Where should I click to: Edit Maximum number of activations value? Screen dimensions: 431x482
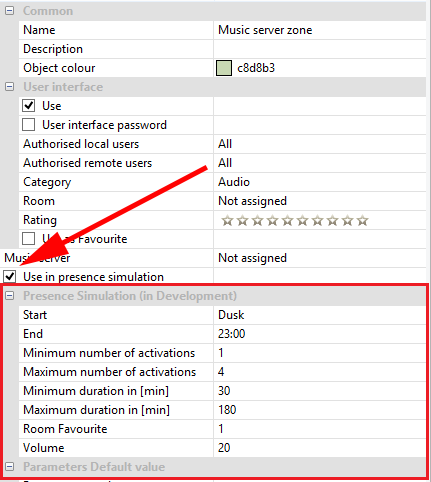click(x=319, y=372)
